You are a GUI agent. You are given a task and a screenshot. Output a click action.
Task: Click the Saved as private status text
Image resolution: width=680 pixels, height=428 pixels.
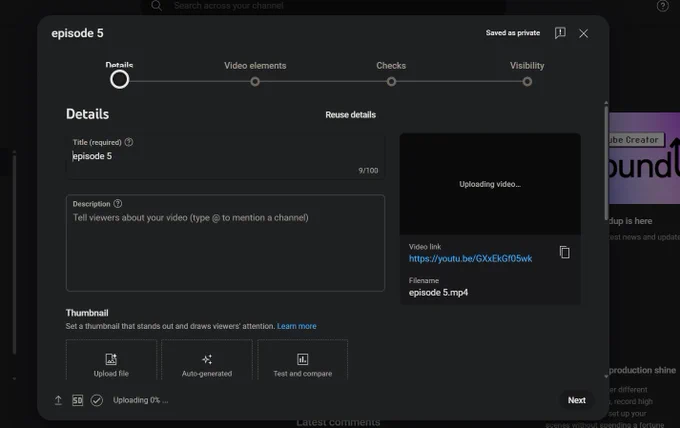[513, 33]
